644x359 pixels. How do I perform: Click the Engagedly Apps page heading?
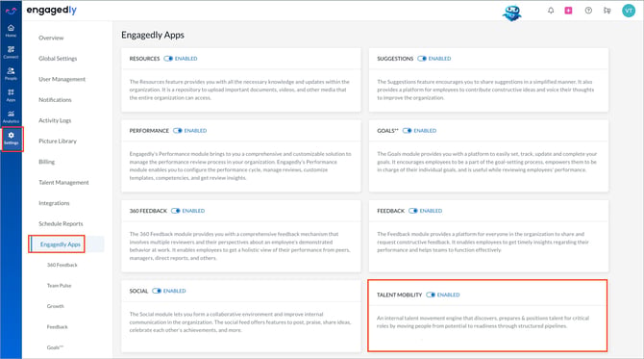point(153,35)
